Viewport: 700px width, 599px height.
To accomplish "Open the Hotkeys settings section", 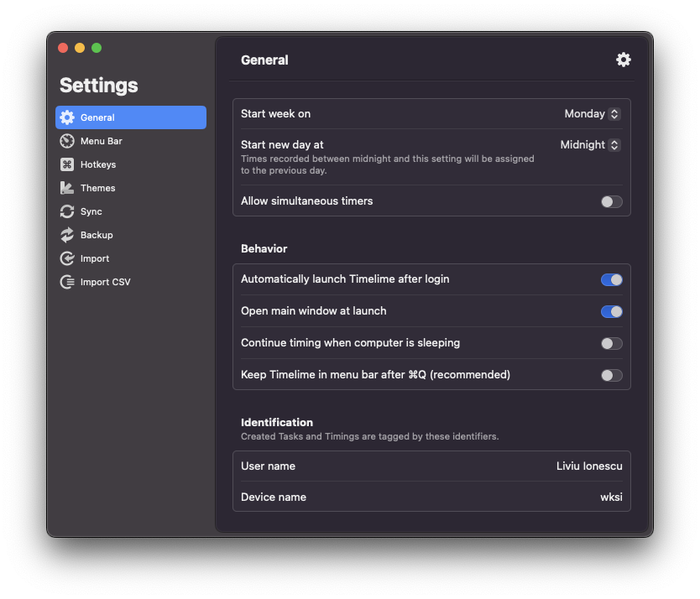I will pyautogui.click(x=98, y=164).
